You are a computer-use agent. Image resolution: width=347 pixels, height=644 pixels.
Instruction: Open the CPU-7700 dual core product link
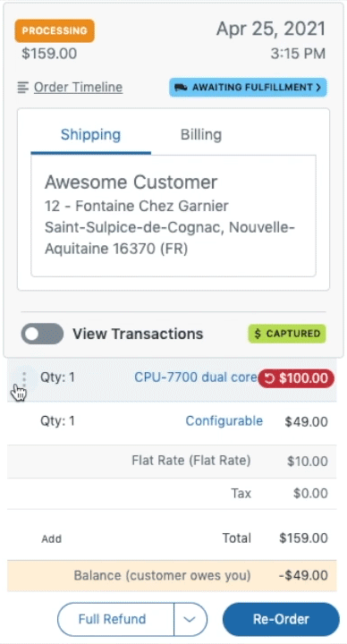[196, 377]
